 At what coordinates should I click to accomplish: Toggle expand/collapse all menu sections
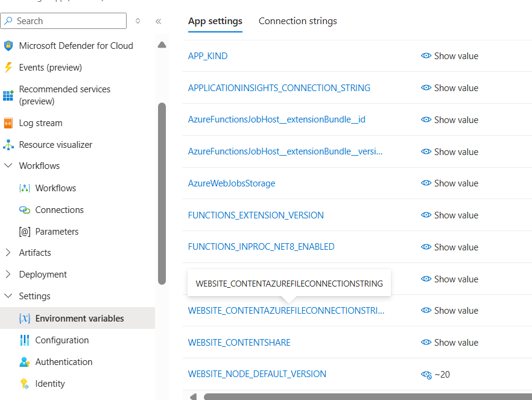pyautogui.click(x=138, y=21)
